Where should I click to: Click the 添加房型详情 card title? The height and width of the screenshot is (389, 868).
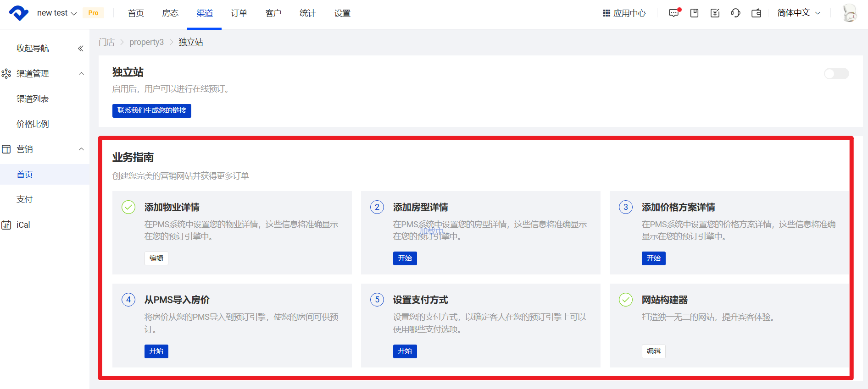click(421, 208)
